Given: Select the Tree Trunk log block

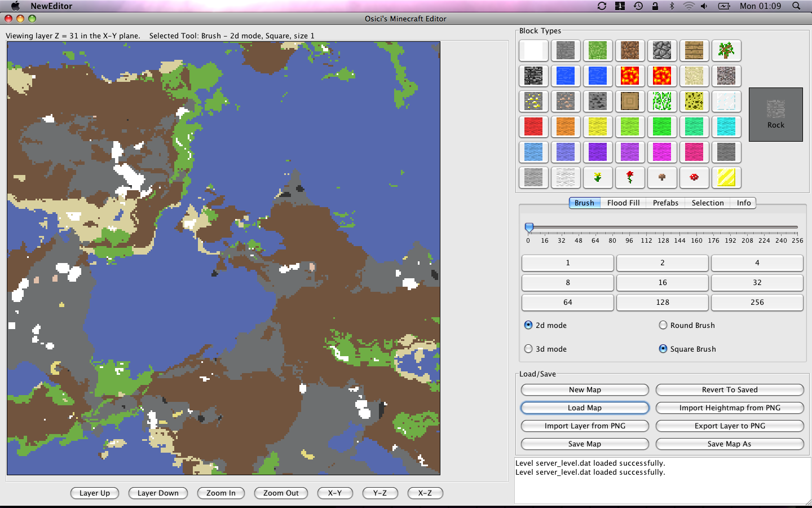Looking at the screenshot, I should (630, 101).
